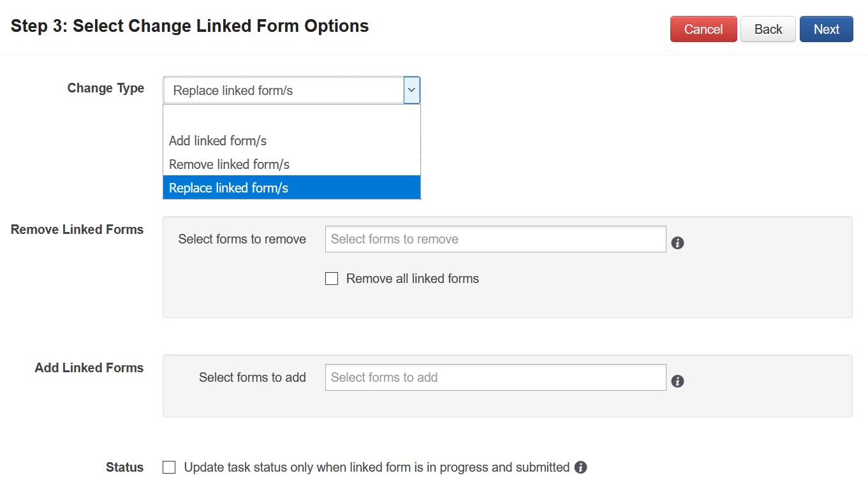
Task: Go to previous step with Back button
Action: pyautogui.click(x=768, y=29)
